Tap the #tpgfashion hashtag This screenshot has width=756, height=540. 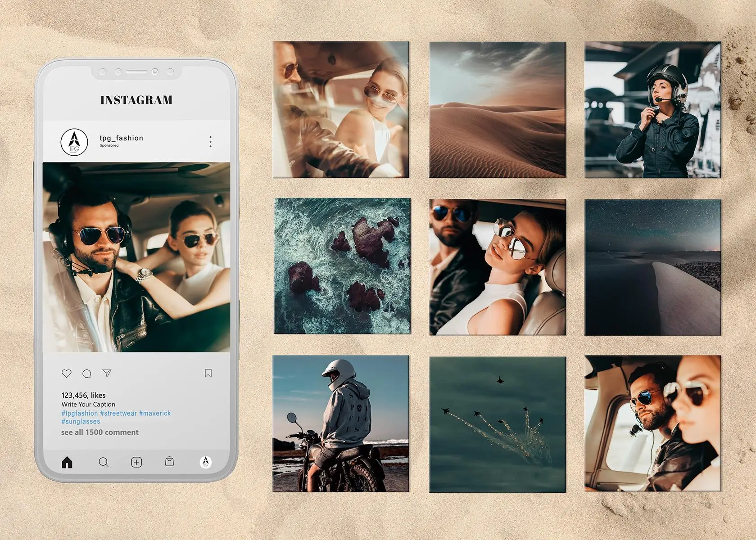(80, 413)
